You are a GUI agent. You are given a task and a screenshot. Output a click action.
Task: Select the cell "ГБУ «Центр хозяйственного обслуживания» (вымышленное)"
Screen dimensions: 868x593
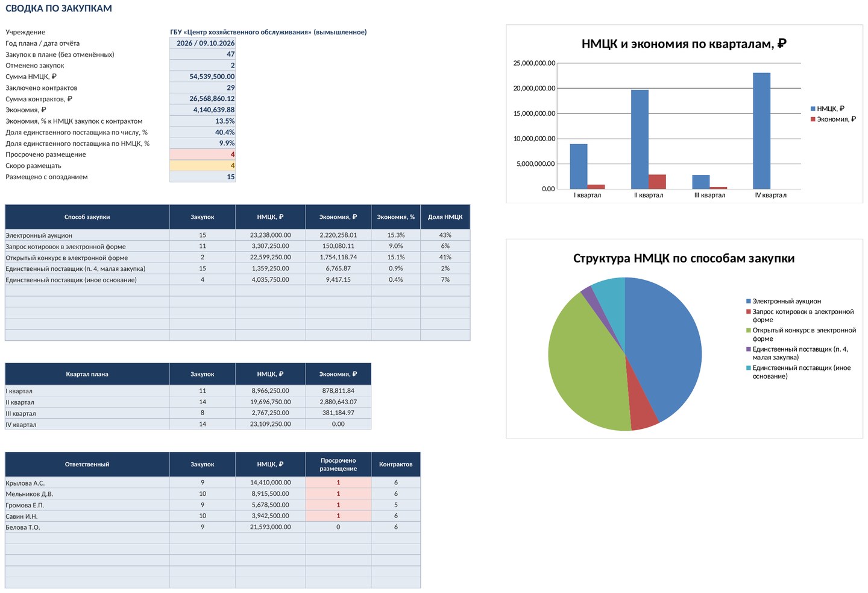268,32
